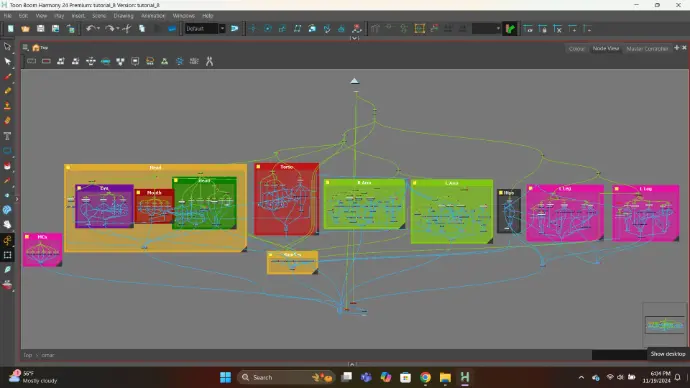Click the Undo arrow icon
690x388 pixels.
click(90, 29)
